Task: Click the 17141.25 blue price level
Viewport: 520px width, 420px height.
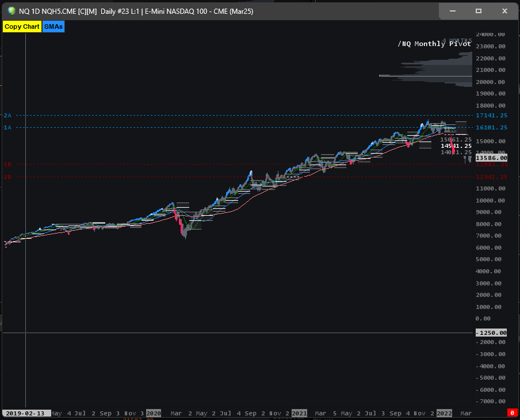Action: 491,116
